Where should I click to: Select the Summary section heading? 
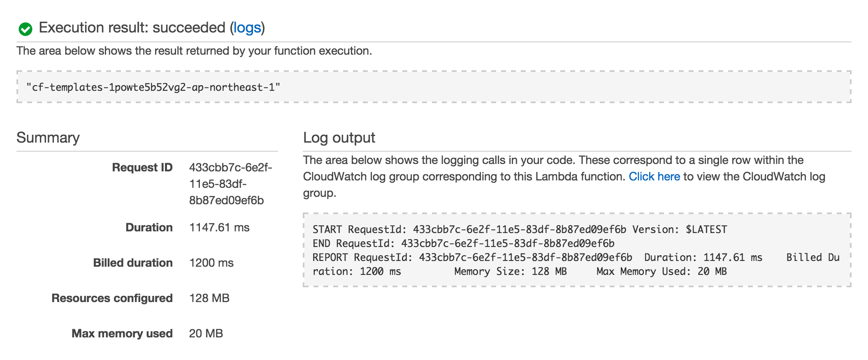(48, 138)
